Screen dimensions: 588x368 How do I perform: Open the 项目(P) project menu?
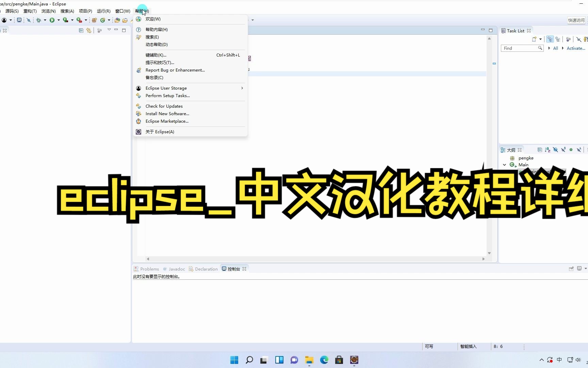(85, 11)
